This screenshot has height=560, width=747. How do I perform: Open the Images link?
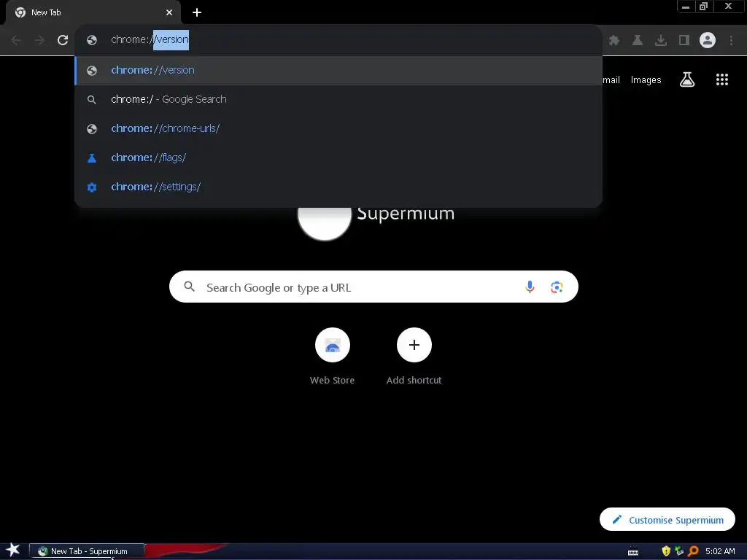point(646,80)
